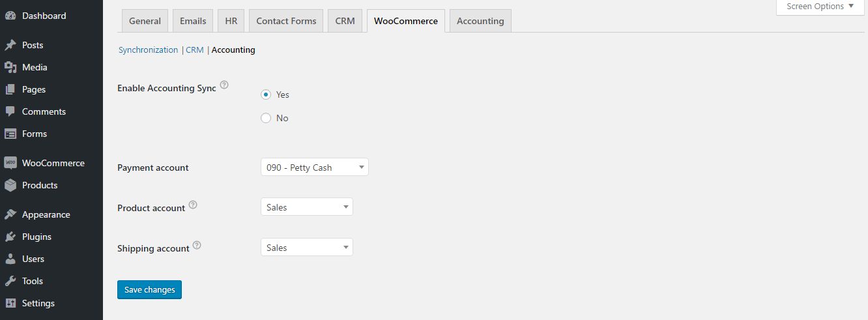Screen dimensions: 868x320
Task: Open the Product account dropdown
Action: 306,207
